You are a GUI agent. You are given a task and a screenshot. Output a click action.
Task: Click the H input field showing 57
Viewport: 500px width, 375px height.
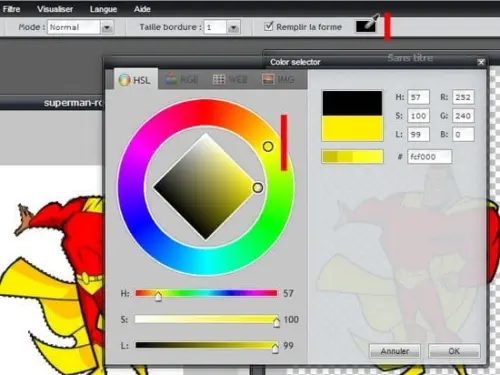pos(418,97)
